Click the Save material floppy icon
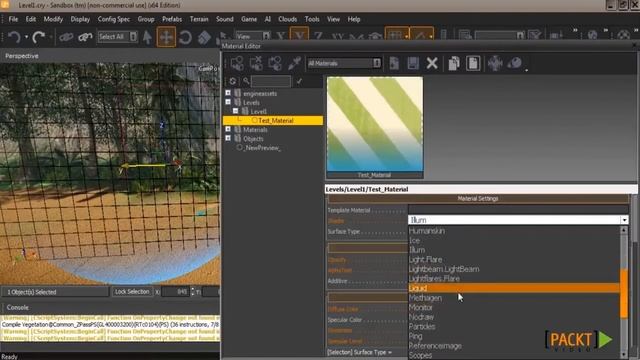 413,63
